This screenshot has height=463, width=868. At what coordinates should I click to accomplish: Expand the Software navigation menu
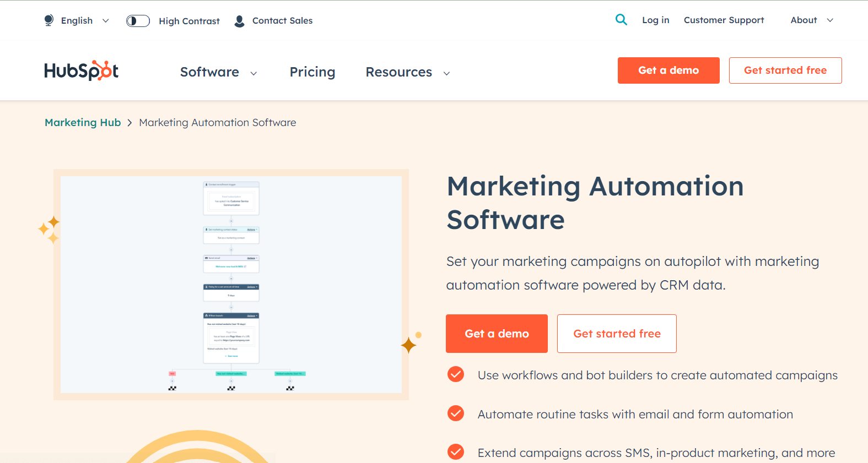218,72
